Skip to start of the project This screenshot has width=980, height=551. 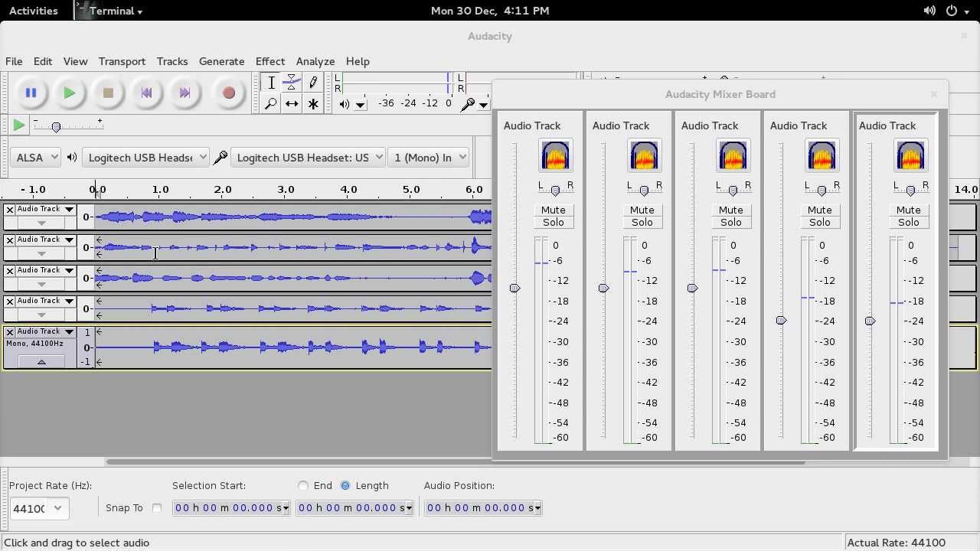pyautogui.click(x=146, y=93)
